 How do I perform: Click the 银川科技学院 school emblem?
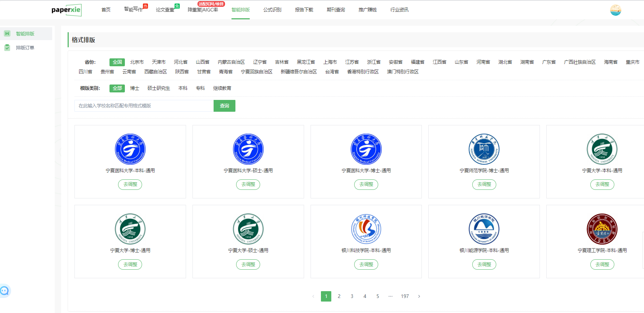tap(366, 229)
